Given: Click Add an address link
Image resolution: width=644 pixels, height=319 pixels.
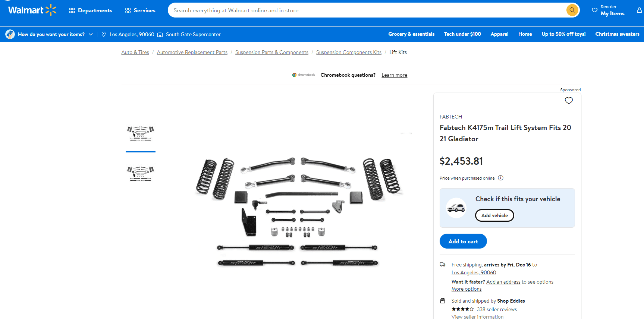Looking at the screenshot, I should pyautogui.click(x=503, y=282).
